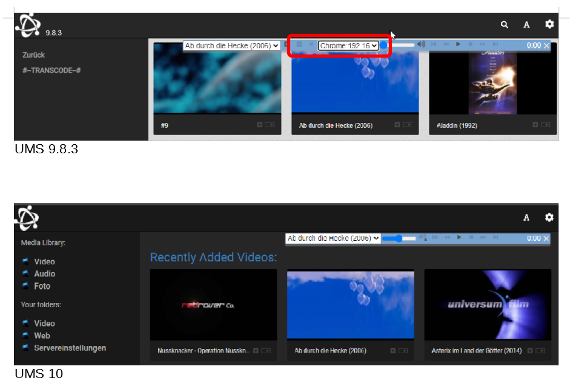Open settings gear in UMS 9.8.3 header

(549, 24)
